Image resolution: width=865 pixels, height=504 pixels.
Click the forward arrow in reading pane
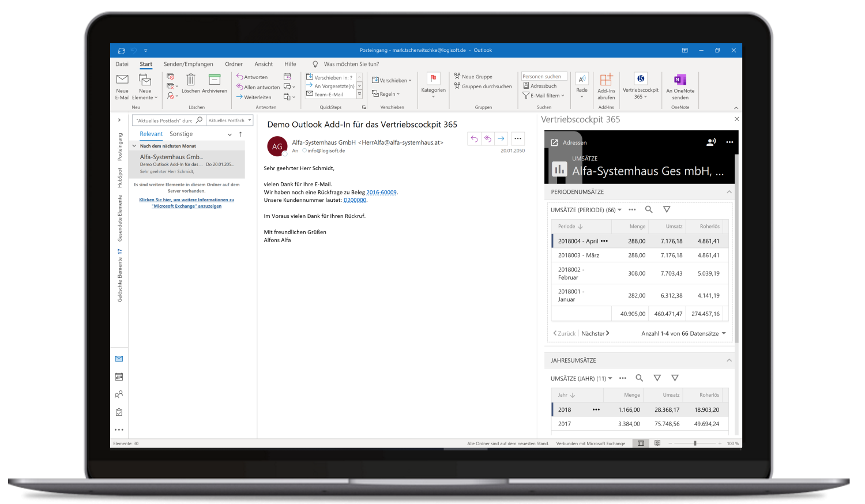coord(502,138)
